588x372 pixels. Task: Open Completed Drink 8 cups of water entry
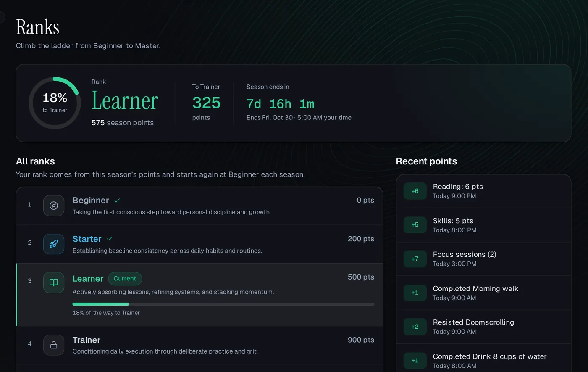[x=483, y=358]
